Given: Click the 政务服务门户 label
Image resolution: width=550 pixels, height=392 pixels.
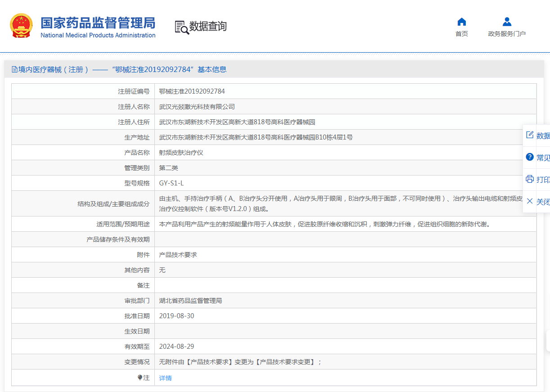Looking at the screenshot, I should [507, 34].
